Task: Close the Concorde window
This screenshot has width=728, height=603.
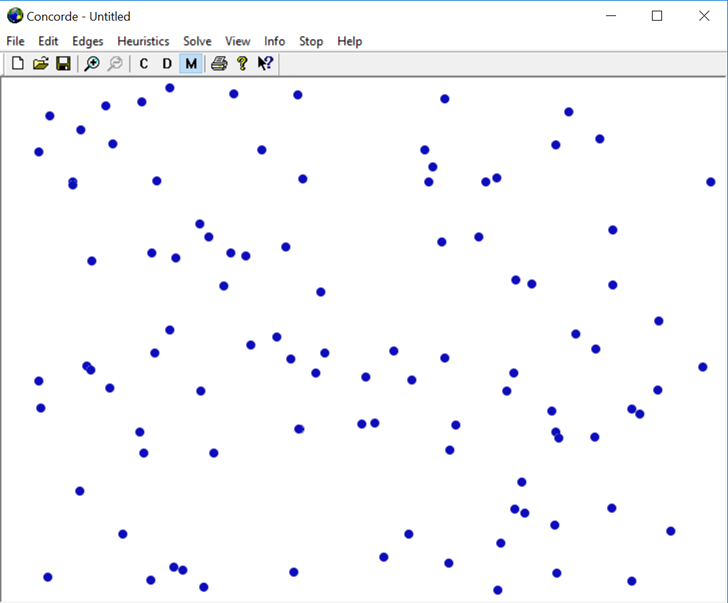Action: point(704,16)
